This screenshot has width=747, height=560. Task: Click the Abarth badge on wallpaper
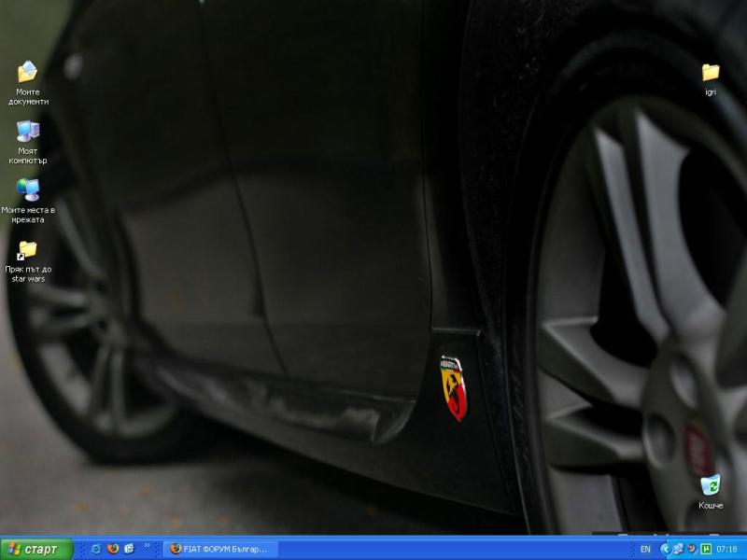coord(454,387)
